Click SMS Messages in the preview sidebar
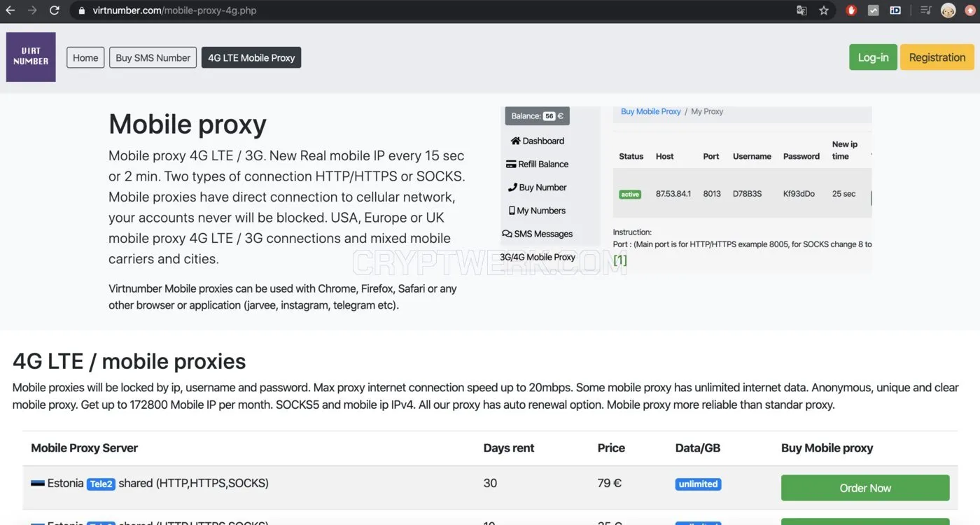 pos(538,234)
